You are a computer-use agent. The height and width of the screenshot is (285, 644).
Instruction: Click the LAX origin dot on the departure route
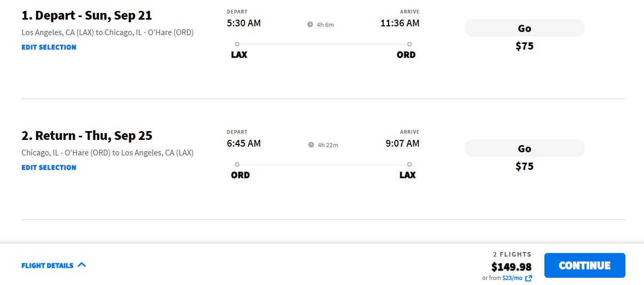click(237, 44)
